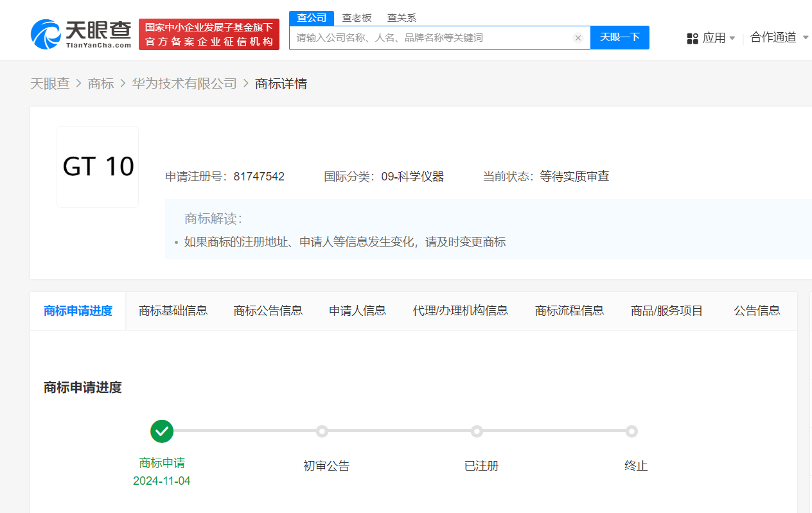Switch to the 查老板 search tab
The image size is (812, 513).
pos(357,18)
